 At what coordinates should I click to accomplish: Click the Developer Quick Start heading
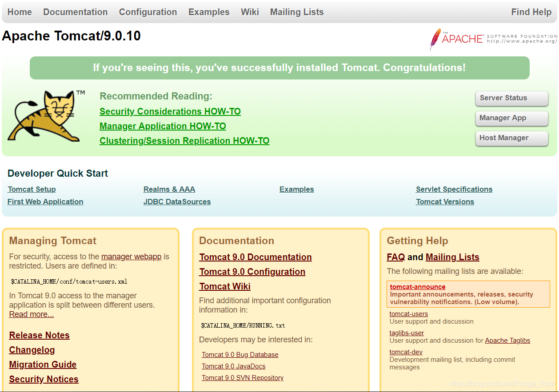[58, 174]
